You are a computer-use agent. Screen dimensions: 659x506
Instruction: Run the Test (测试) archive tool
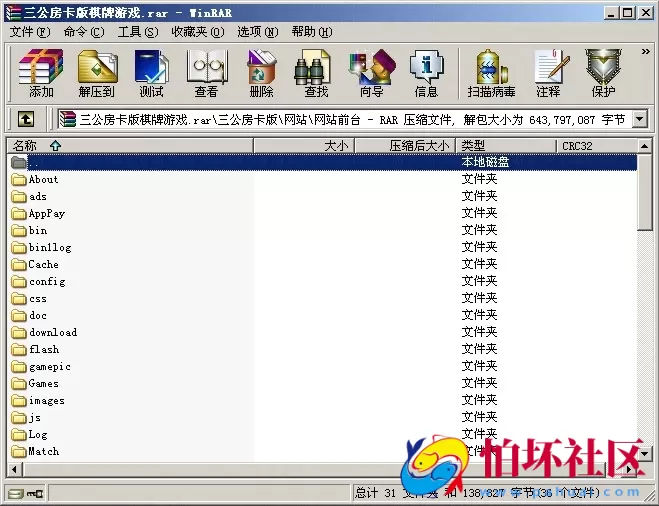(x=151, y=74)
